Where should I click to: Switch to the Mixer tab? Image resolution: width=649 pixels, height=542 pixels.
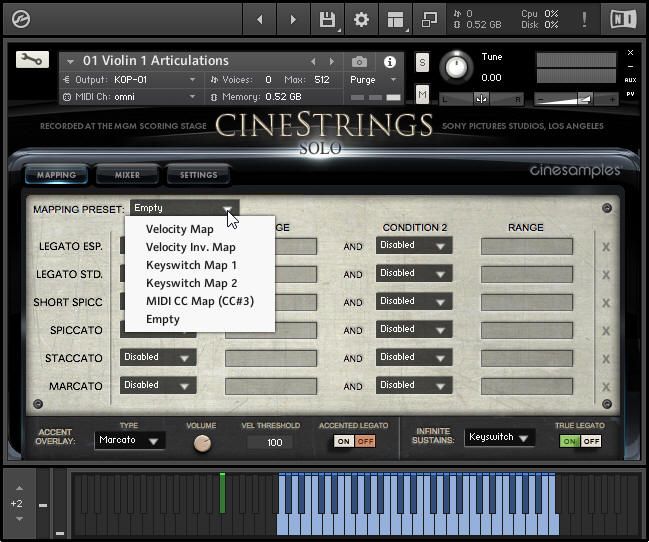[127, 175]
